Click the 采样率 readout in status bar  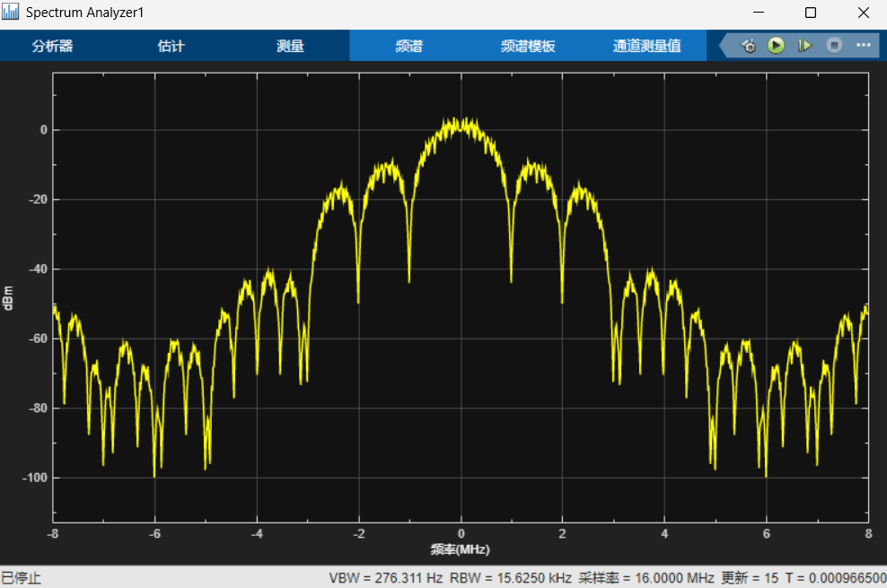(x=646, y=578)
